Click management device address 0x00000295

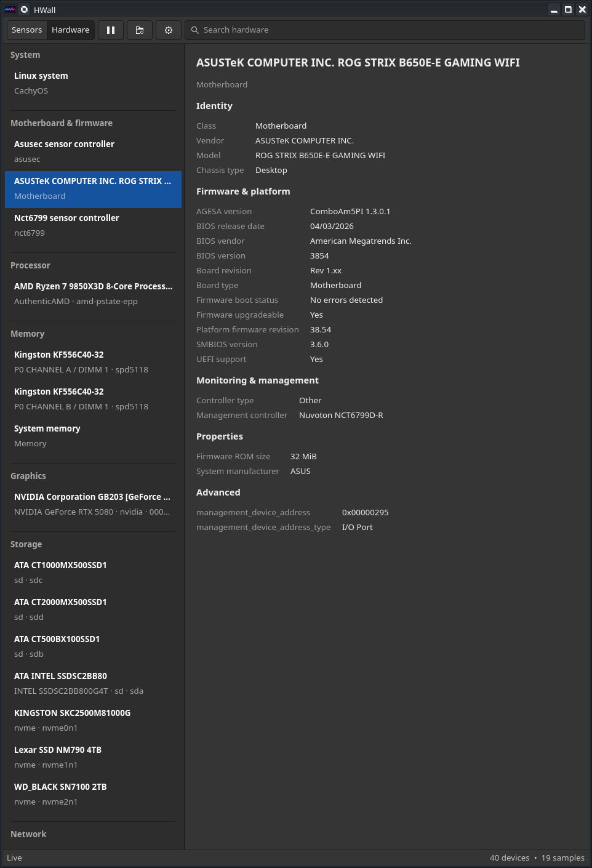tap(366, 512)
